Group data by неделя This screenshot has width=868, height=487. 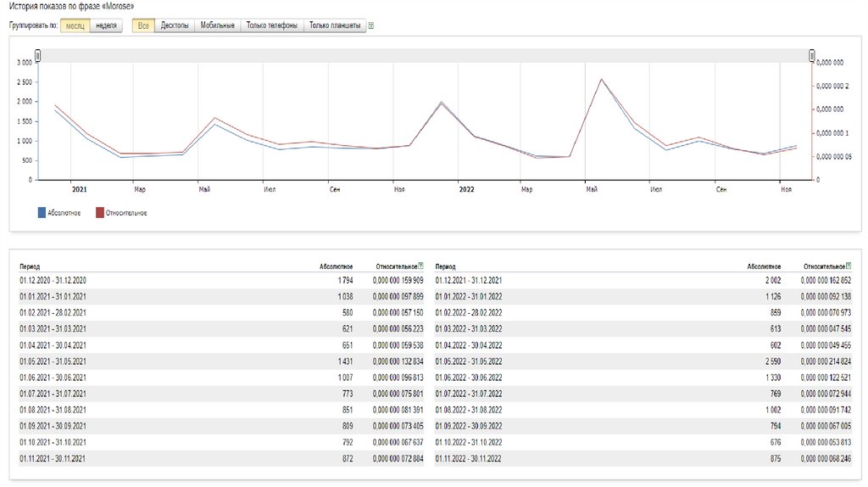[x=107, y=26]
